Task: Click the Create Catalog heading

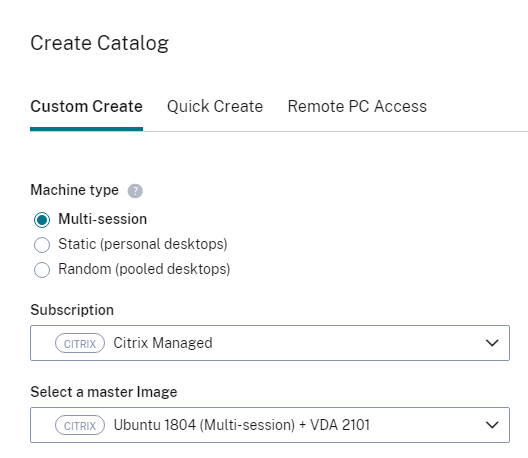Action: coord(99,44)
